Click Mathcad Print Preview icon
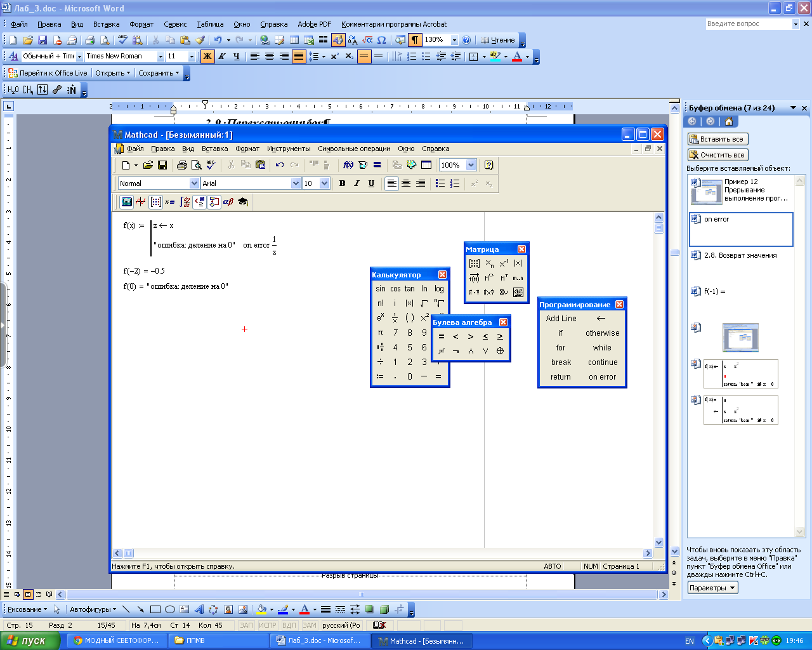Screen dimensions: 812x650 click(x=197, y=165)
